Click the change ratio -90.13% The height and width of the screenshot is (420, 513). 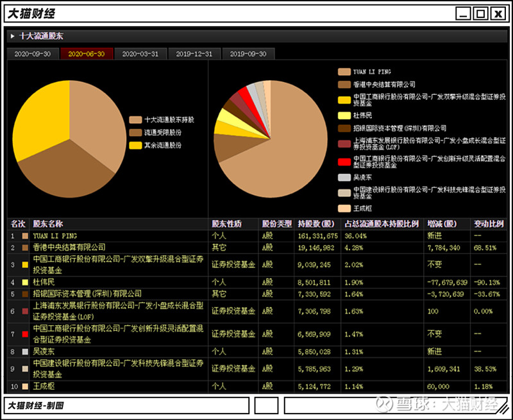tap(487, 283)
